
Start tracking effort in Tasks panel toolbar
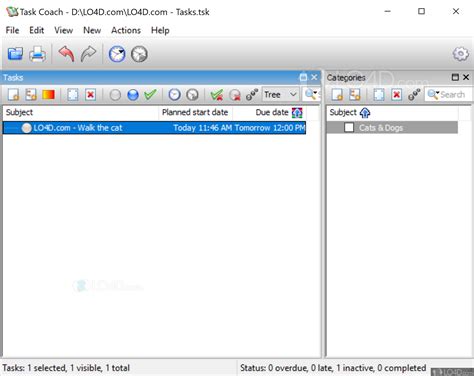(174, 95)
